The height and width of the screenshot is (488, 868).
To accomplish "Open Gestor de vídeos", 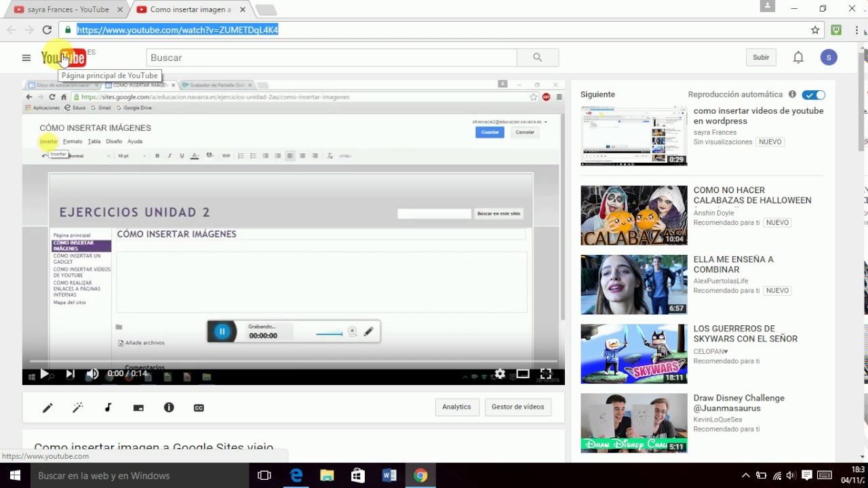I will (517, 407).
